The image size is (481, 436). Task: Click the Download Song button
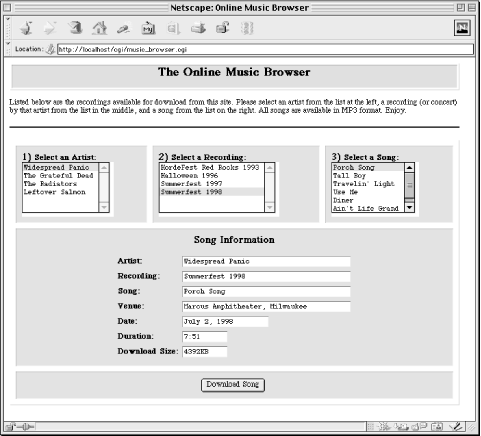[233, 385]
